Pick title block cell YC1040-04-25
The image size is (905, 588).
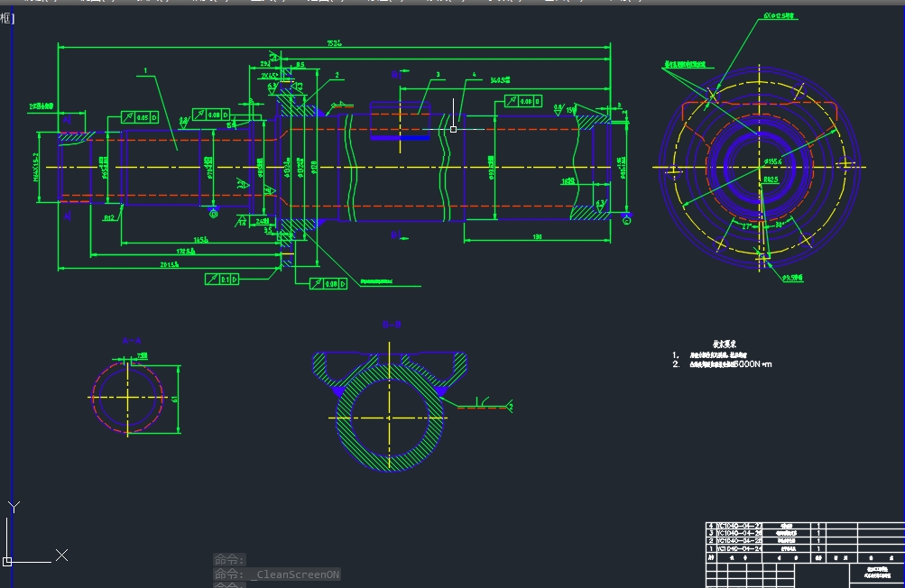[739, 541]
